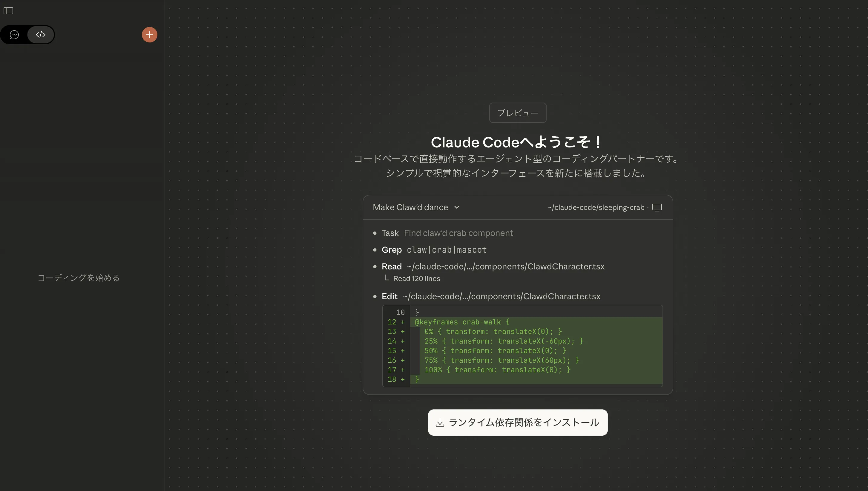
Task: Click download icon in install button
Action: [x=440, y=423]
